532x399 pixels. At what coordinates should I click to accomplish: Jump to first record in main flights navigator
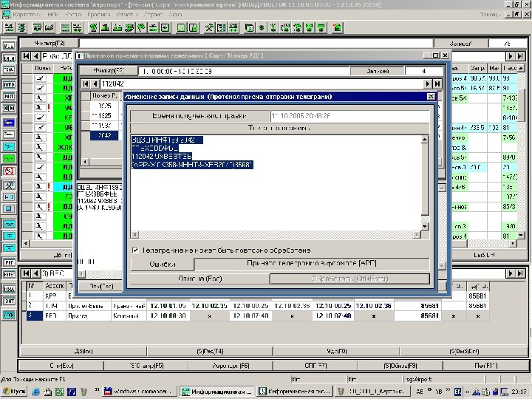pos(26,56)
